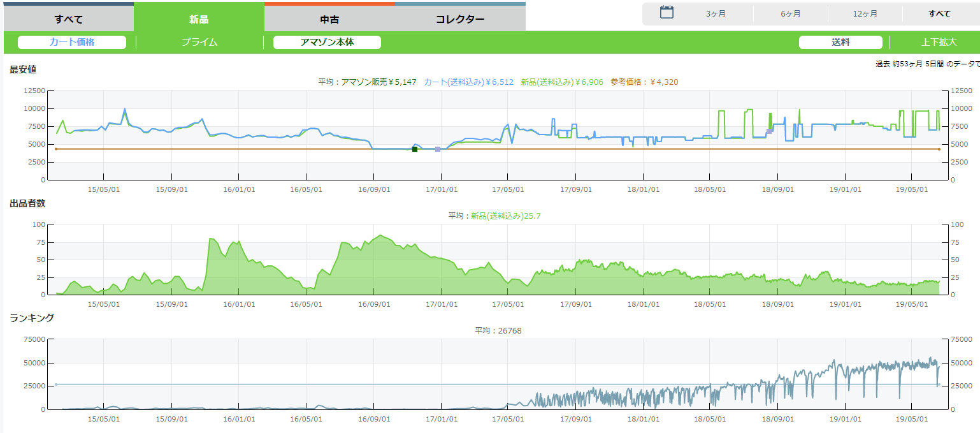This screenshot has height=433, width=980.
Task: Click the dark green square marker on the price chart
Action: [x=415, y=149]
